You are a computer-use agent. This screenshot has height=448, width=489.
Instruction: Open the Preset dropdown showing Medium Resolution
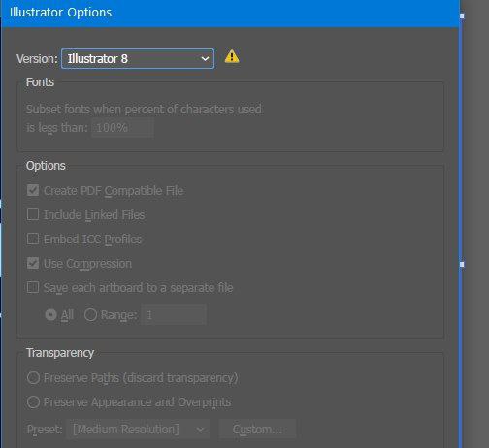[x=138, y=430]
